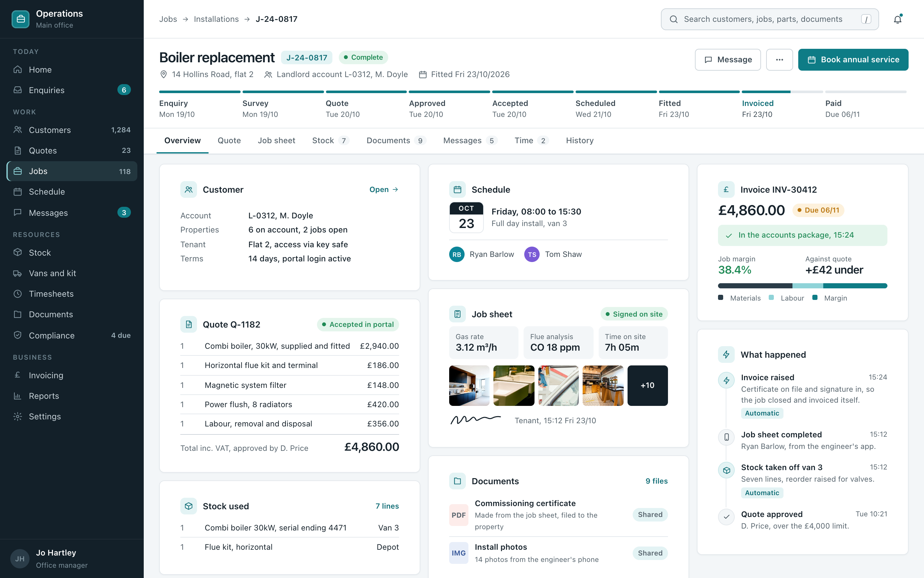Click the Invoice raised timeline icon

click(726, 381)
